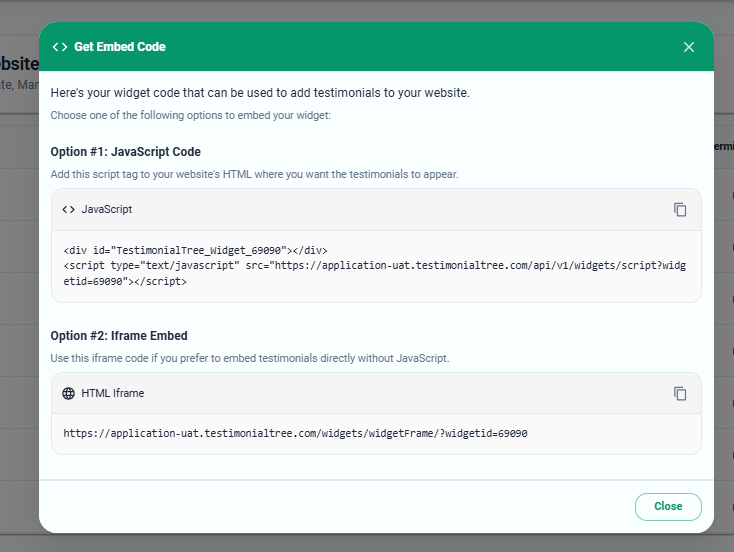Click the "Choose one of the following options" text
734x552 pixels.
point(191,116)
